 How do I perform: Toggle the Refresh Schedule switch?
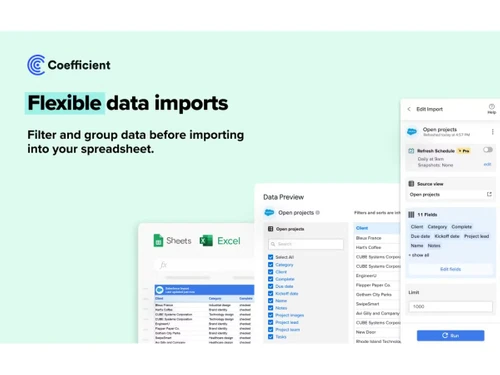[488, 150]
